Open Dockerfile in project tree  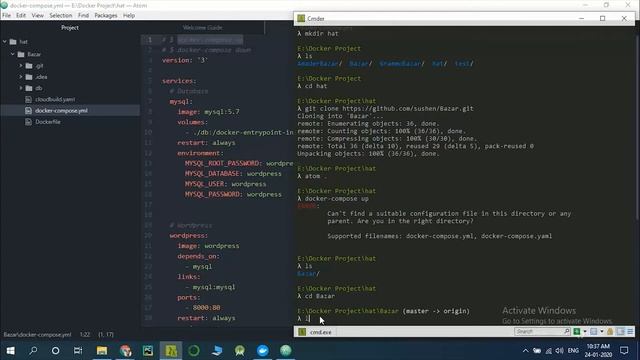coord(48,122)
